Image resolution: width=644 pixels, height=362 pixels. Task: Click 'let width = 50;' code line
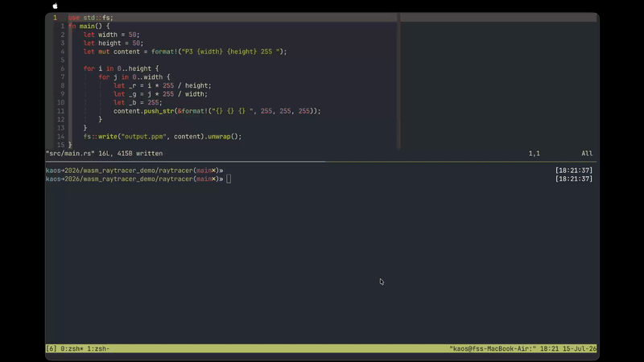tap(111, 35)
